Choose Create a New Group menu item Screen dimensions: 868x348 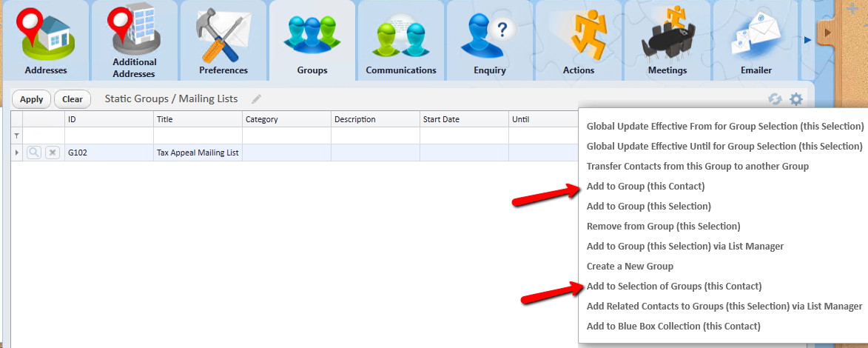point(630,267)
